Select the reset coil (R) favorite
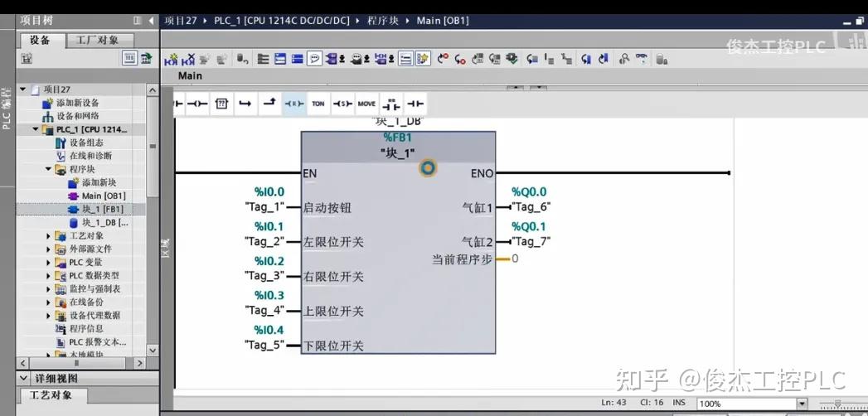868x416 pixels. pos(294,104)
